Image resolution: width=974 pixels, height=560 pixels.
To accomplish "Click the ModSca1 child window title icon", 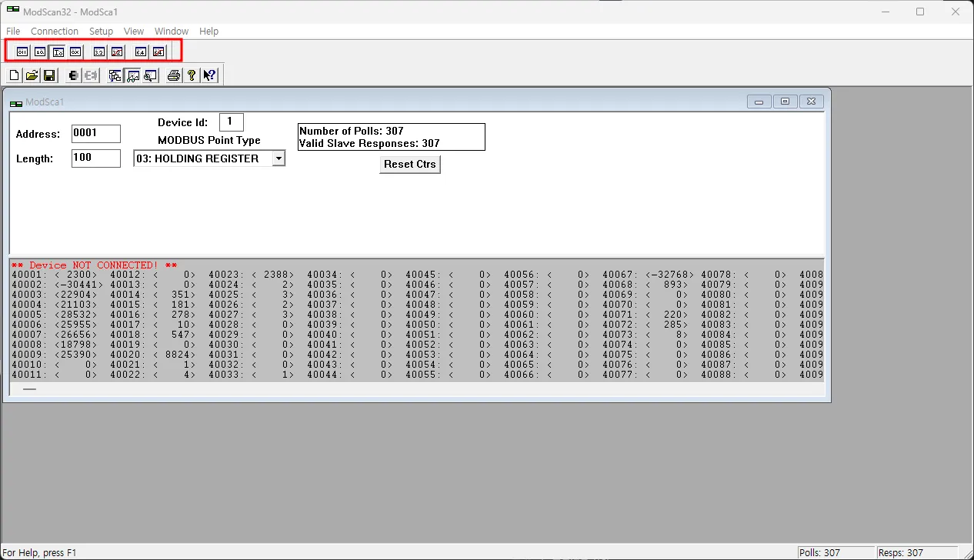I will point(15,102).
